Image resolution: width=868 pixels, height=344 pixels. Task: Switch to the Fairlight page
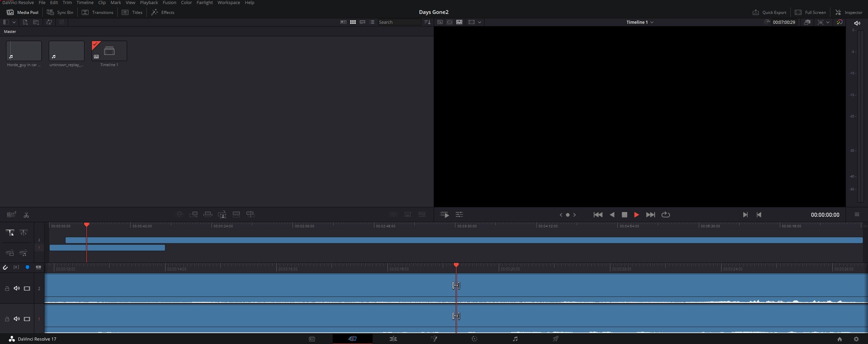(x=515, y=339)
